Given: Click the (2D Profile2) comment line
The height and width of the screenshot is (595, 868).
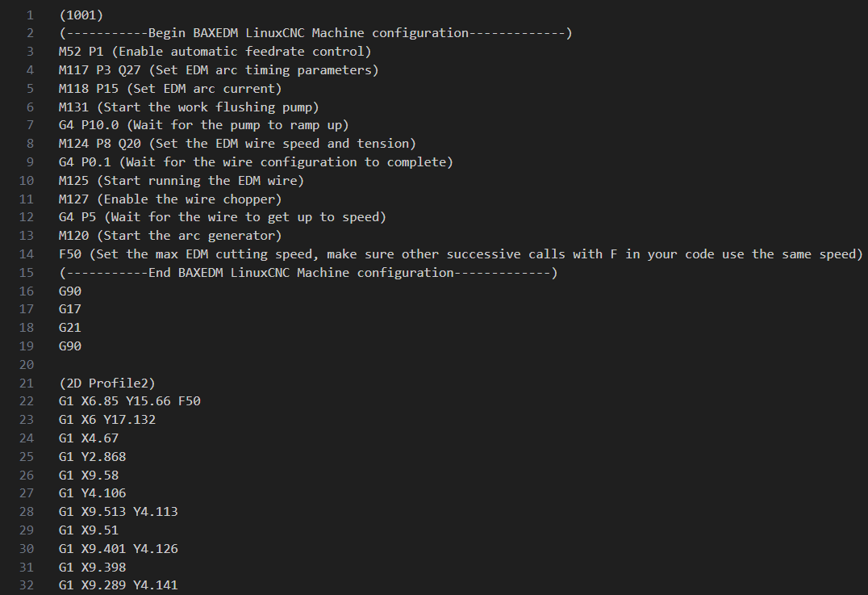Looking at the screenshot, I should point(103,383).
